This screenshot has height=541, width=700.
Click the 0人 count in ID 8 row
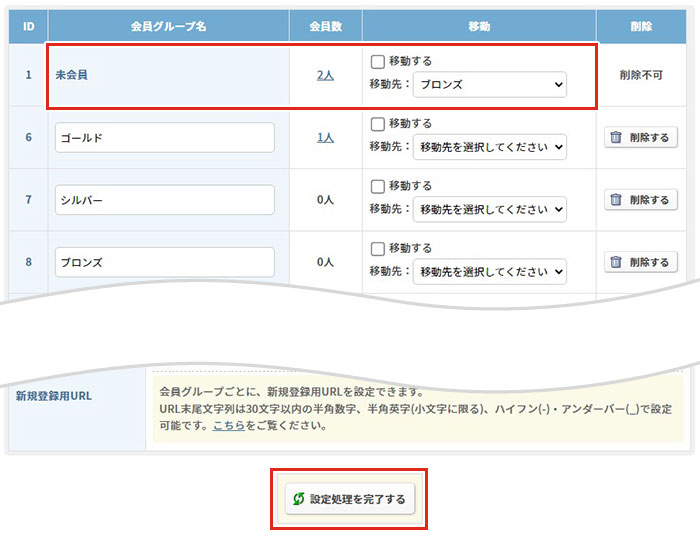[x=325, y=262]
